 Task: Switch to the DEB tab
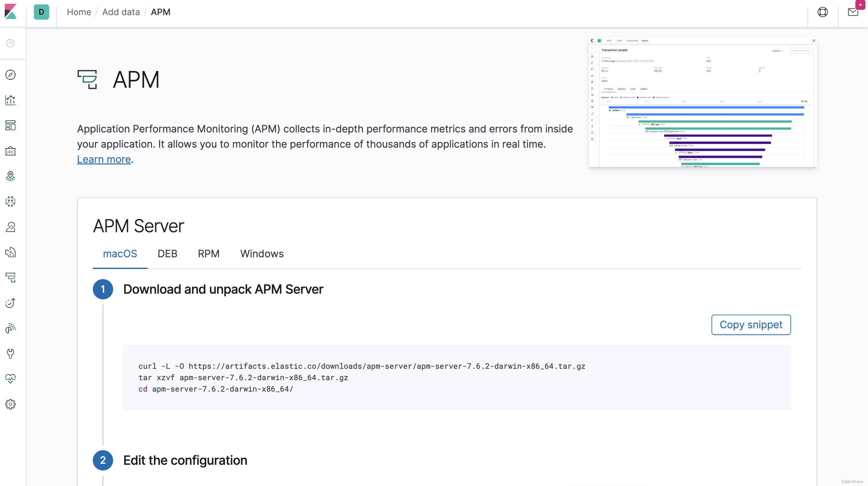tap(168, 254)
